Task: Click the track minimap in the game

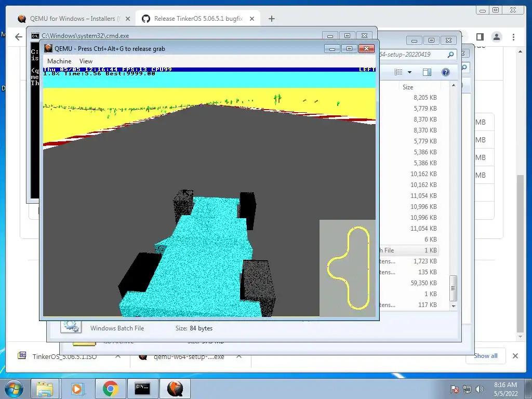Action: tap(348, 268)
